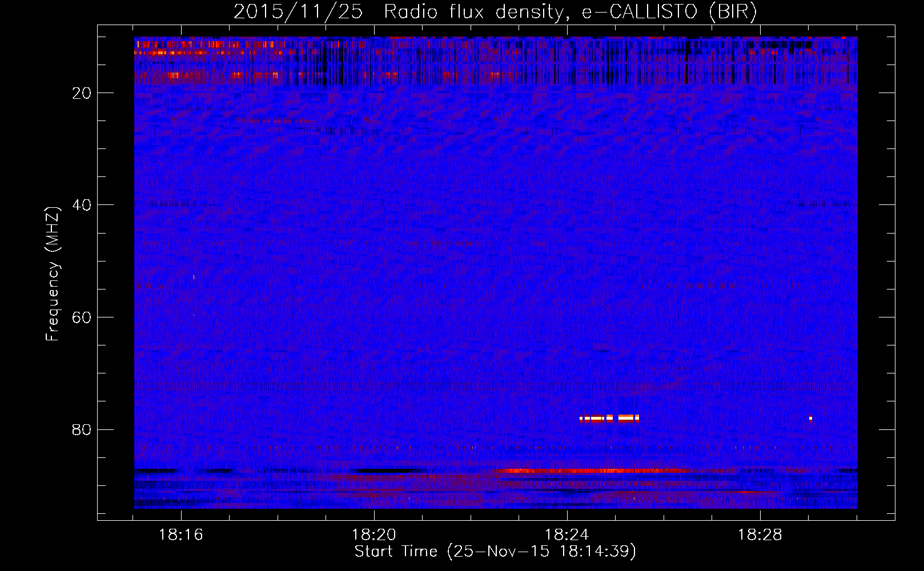Click the small isolated white spot near 18:29

[x=810, y=419]
